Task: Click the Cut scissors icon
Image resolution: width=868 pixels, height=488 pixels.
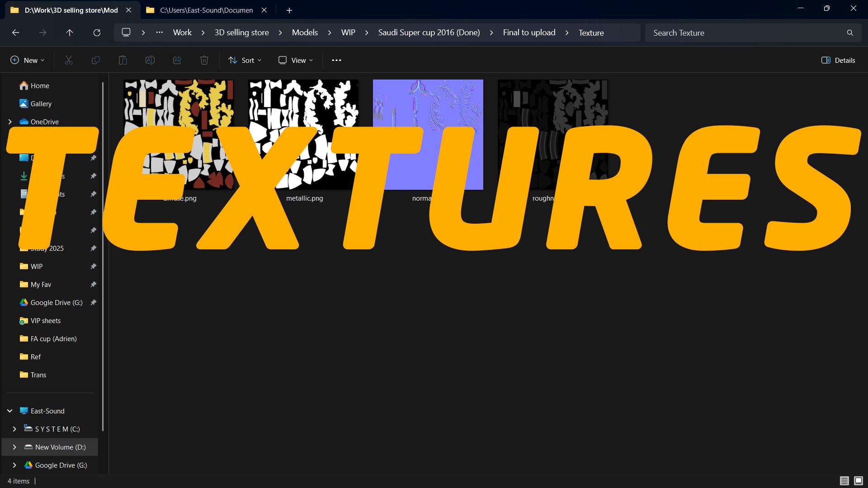Action: pyautogui.click(x=69, y=60)
